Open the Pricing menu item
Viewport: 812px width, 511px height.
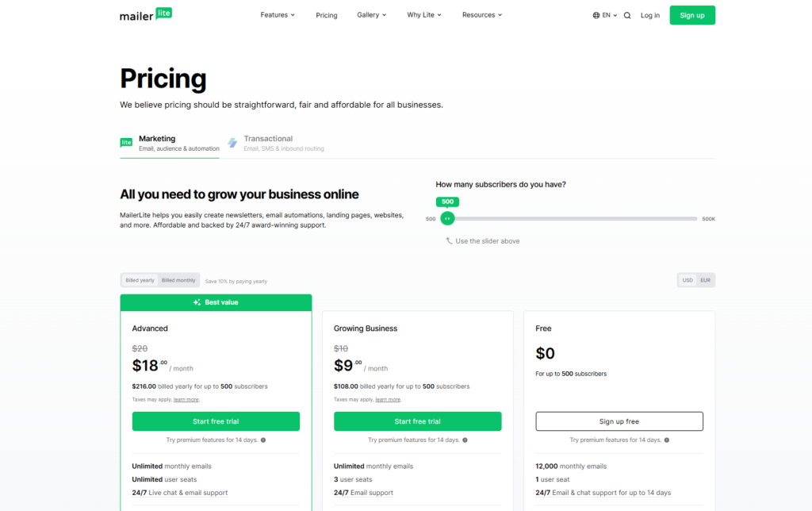(326, 14)
